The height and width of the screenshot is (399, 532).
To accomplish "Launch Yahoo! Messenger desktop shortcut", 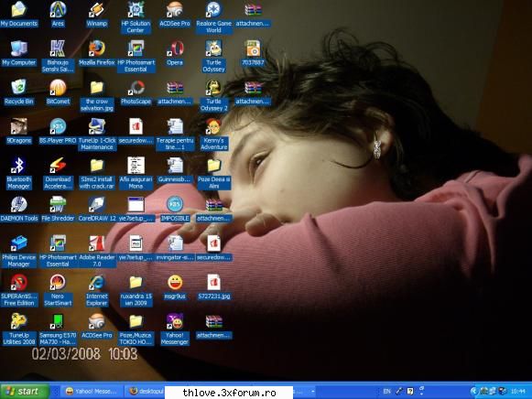I will tap(175, 329).
